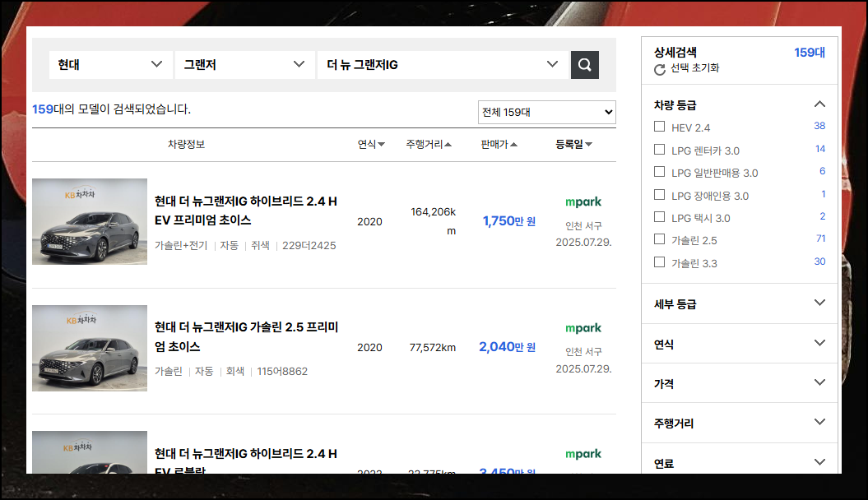Open the 더 뉴 그랜저IG dropdown
Image resolution: width=868 pixels, height=500 pixels.
443,65
